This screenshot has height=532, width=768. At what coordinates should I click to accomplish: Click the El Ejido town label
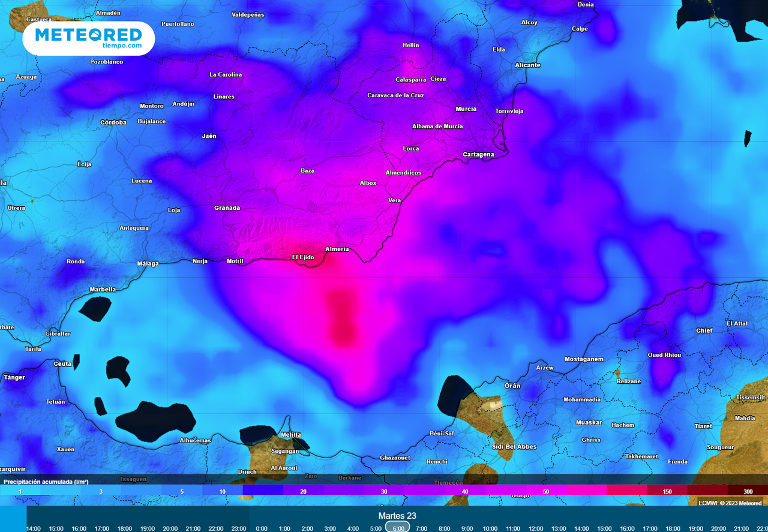tap(303, 257)
